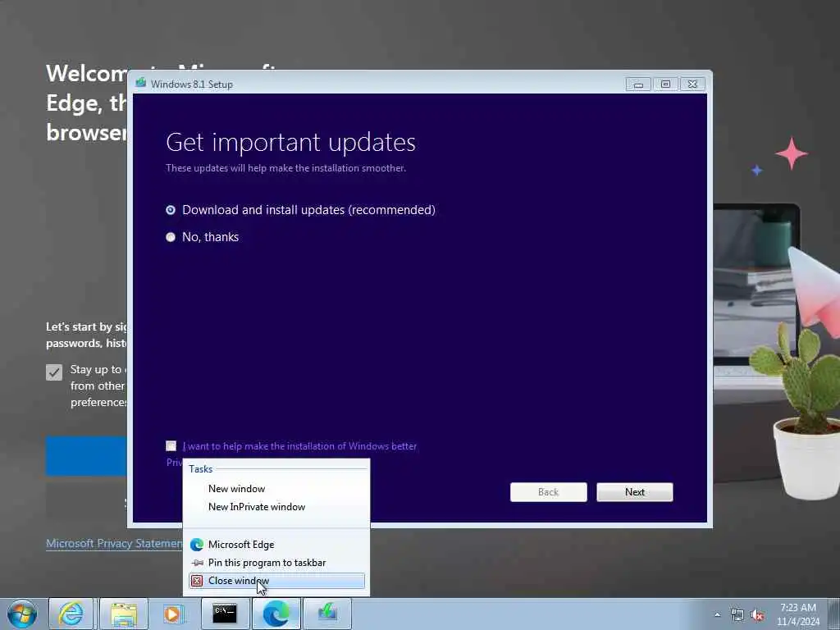Open Windows Media Player taskbar icon
The image size is (840, 630).
[x=172, y=614]
